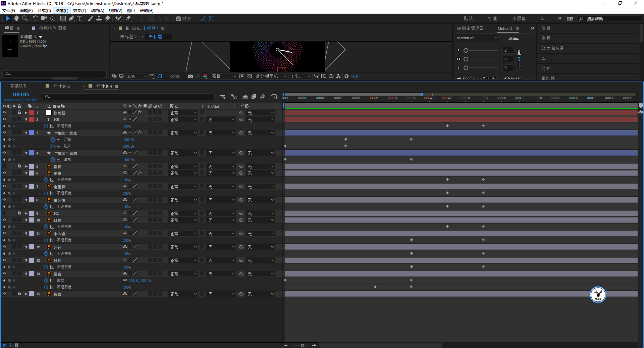Select the Pen tool
This screenshot has width=644, height=348.
click(71, 18)
